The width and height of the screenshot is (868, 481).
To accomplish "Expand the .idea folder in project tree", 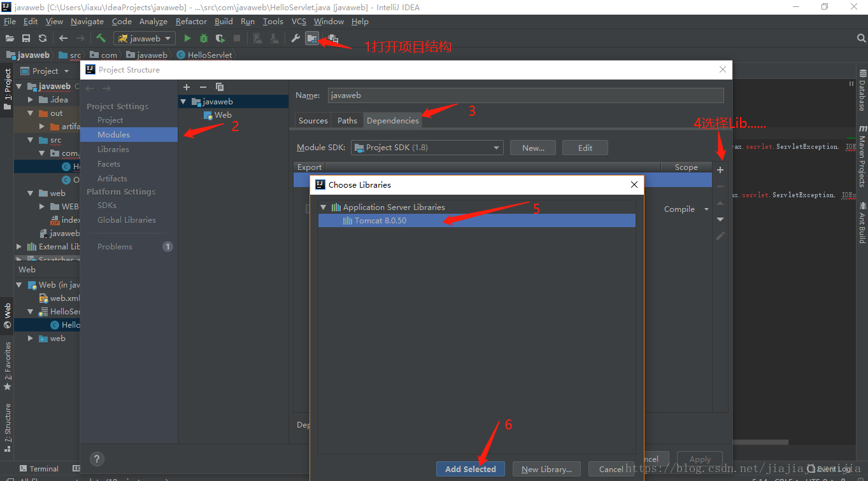I will (31, 100).
